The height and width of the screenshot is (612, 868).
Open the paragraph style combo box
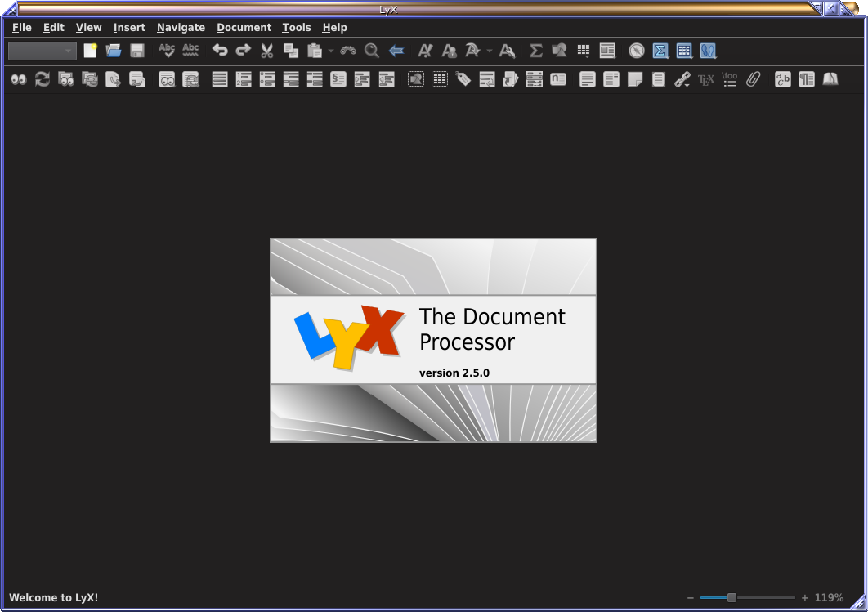click(x=42, y=51)
